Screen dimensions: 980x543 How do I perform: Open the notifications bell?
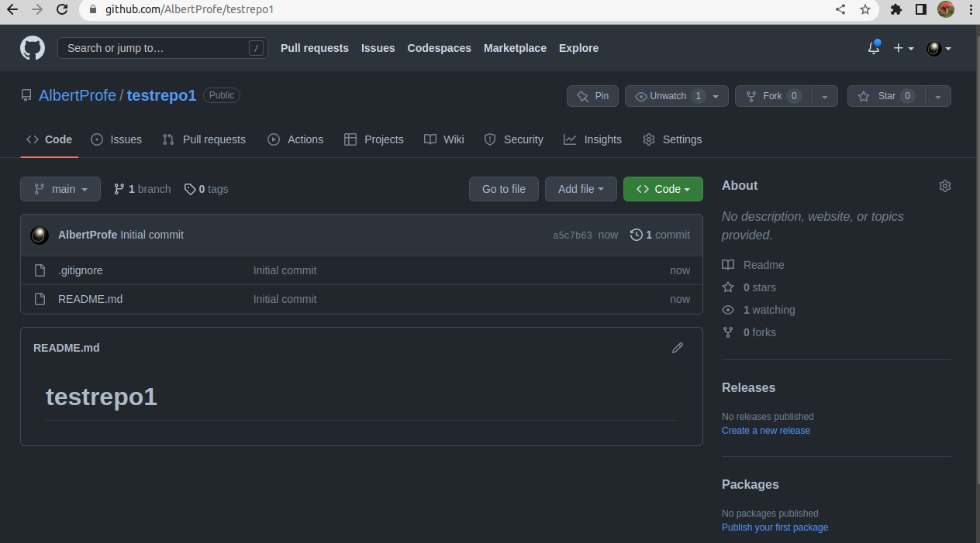(874, 48)
